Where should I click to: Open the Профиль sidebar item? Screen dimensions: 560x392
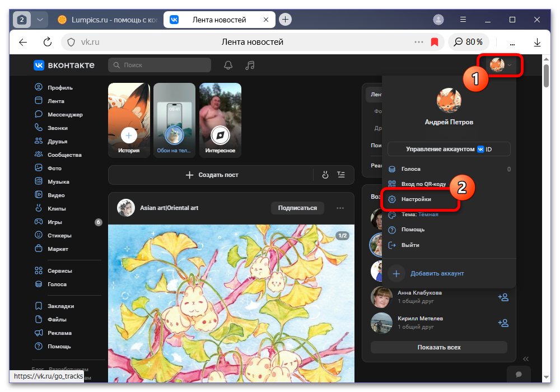[x=54, y=87]
